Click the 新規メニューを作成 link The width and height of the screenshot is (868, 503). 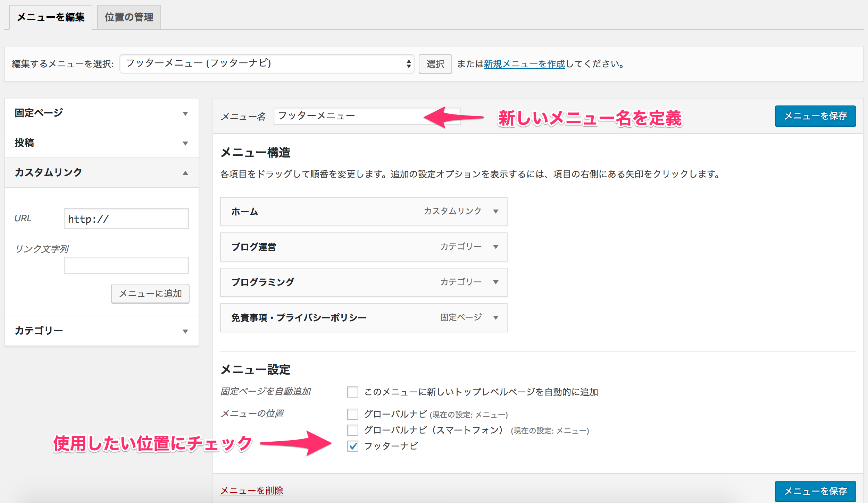(x=524, y=64)
